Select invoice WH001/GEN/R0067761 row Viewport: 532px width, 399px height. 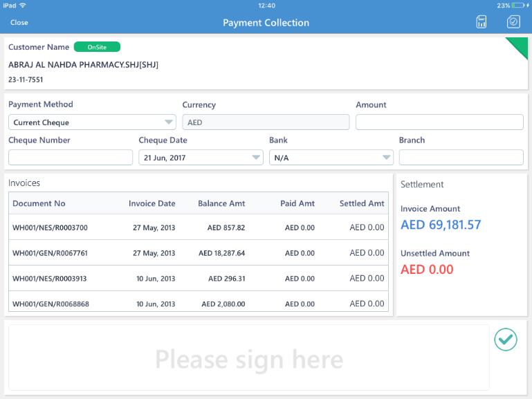[x=199, y=252]
